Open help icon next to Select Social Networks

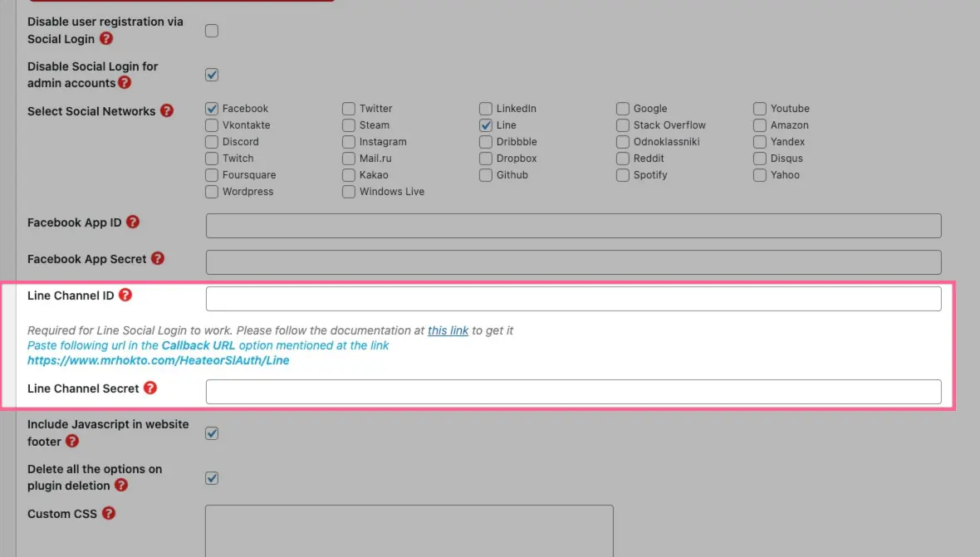167,110
